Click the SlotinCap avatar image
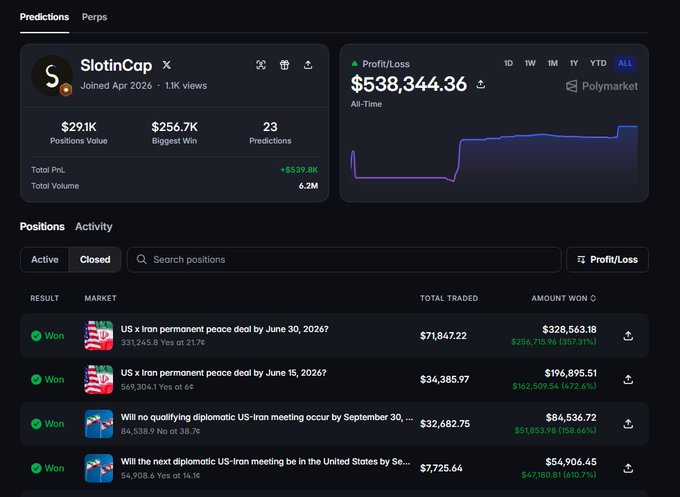Image resolution: width=680 pixels, height=497 pixels. click(52, 75)
